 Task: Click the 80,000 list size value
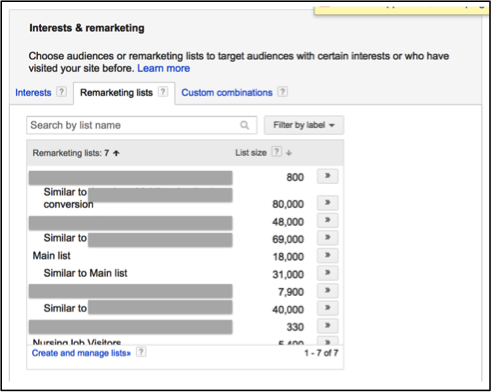(288, 204)
